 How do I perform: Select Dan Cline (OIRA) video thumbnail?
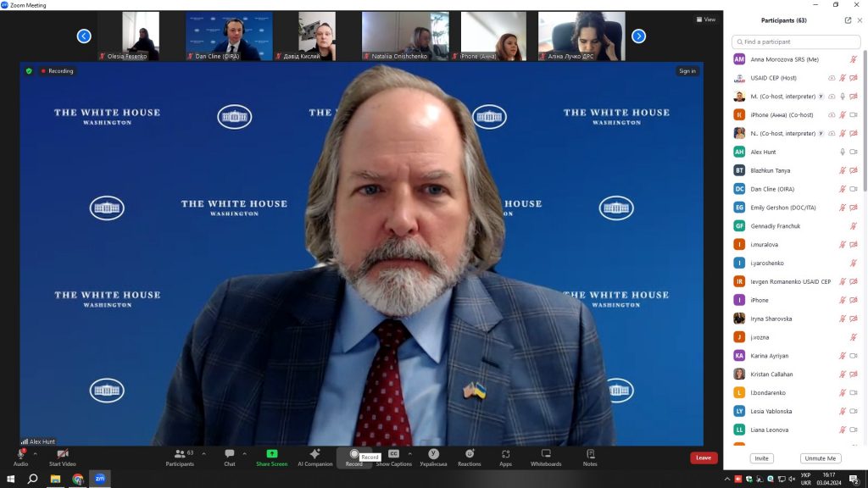(x=229, y=36)
